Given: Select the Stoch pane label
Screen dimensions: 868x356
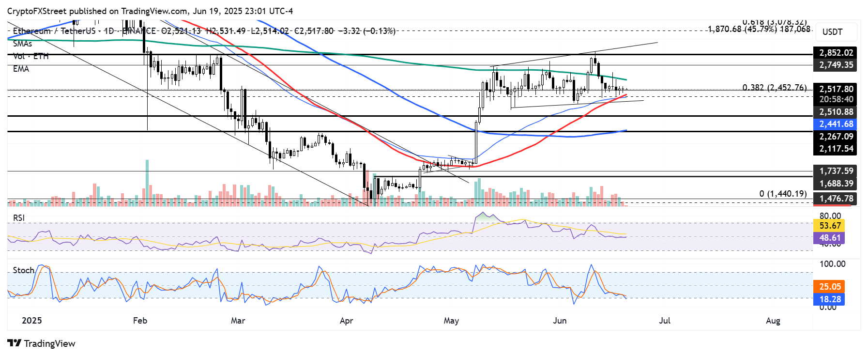Looking at the screenshot, I should [x=23, y=270].
